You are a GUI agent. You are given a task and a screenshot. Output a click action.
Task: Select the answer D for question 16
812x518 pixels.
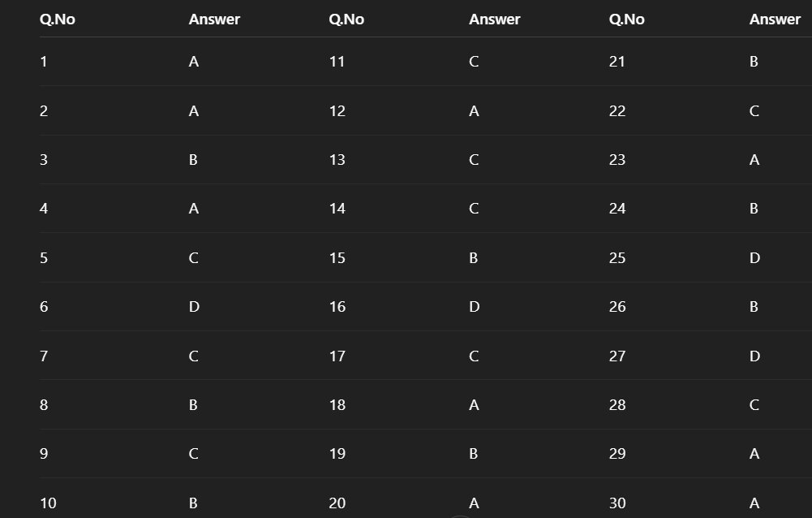(475, 307)
